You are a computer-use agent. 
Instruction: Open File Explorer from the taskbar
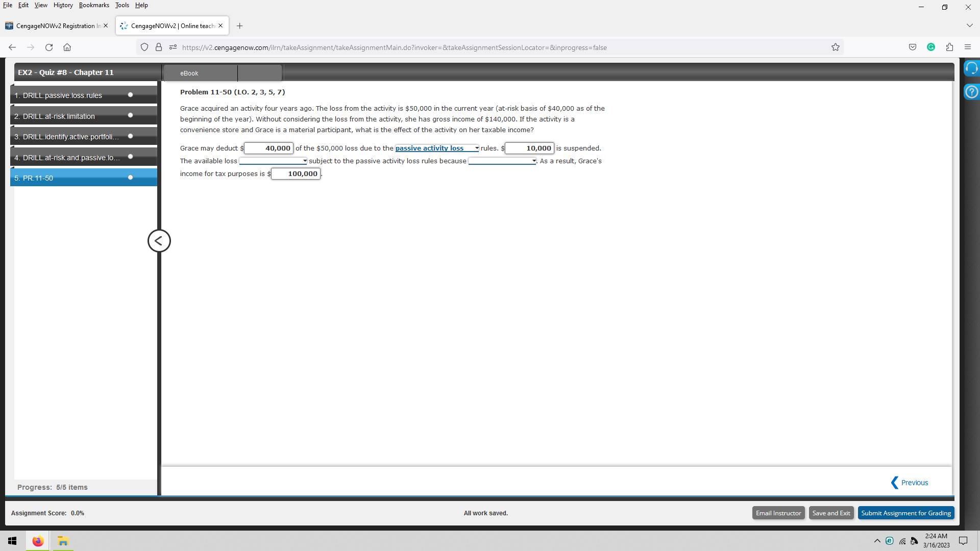[x=63, y=540]
